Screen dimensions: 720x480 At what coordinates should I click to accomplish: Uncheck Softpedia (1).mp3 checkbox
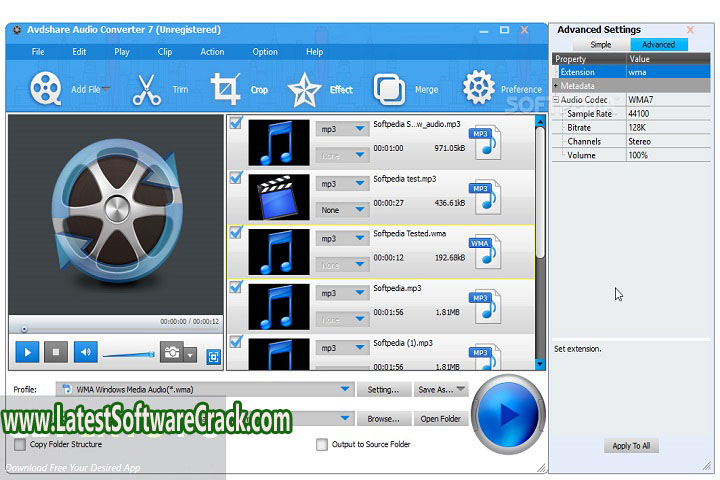(236, 341)
